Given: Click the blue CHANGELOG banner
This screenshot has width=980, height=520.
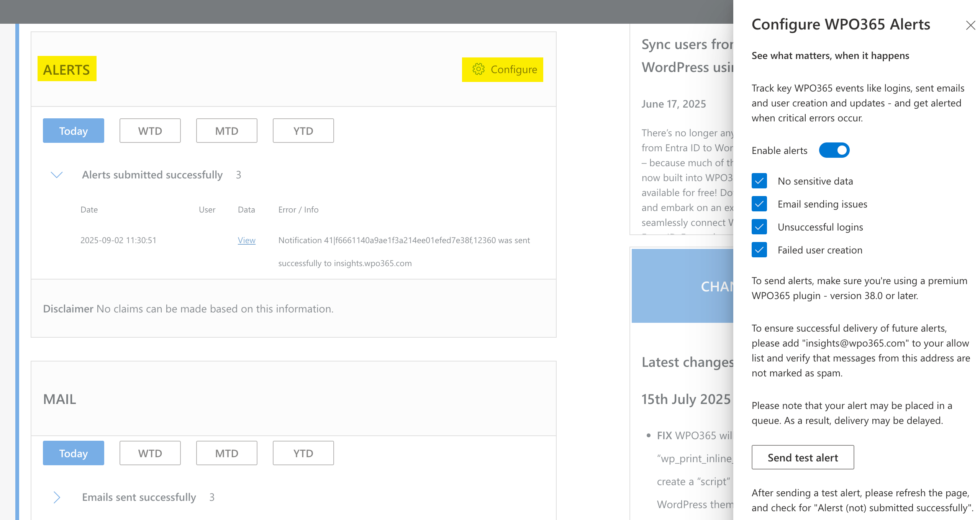Looking at the screenshot, I should click(682, 286).
